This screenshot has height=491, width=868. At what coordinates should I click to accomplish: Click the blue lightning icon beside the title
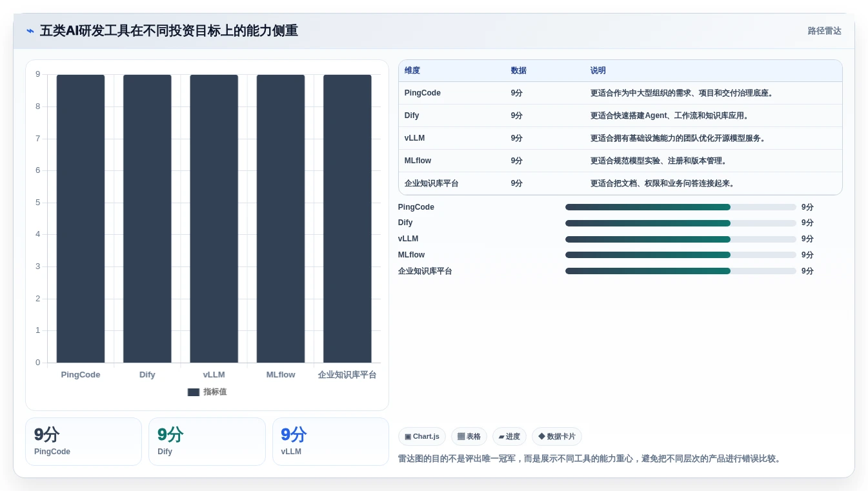pyautogui.click(x=30, y=31)
